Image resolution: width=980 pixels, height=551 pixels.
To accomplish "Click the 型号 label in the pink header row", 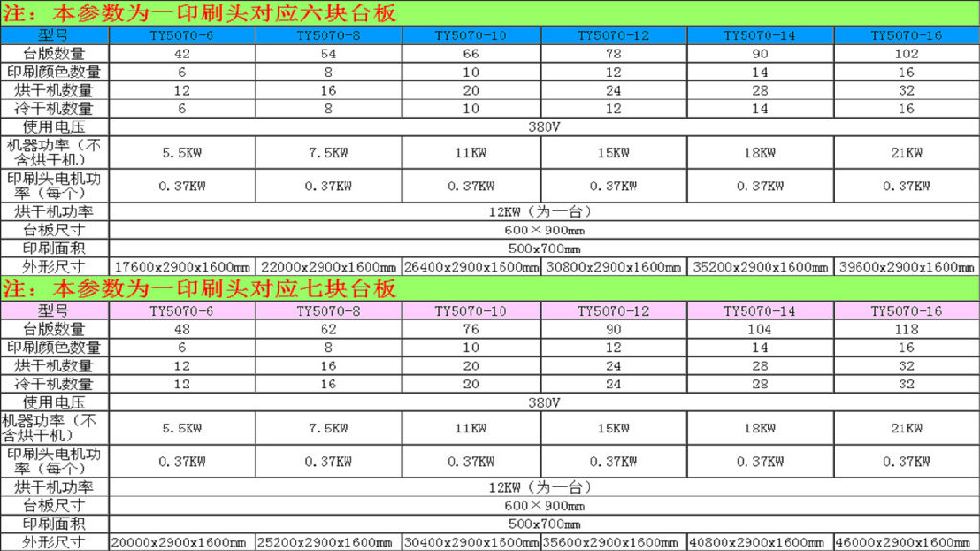I will click(54, 311).
